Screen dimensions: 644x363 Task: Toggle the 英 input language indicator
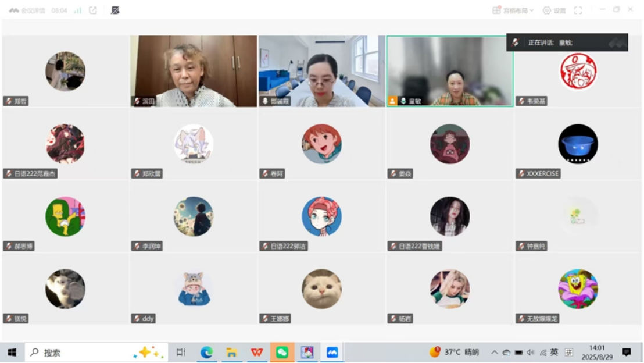[554, 353]
